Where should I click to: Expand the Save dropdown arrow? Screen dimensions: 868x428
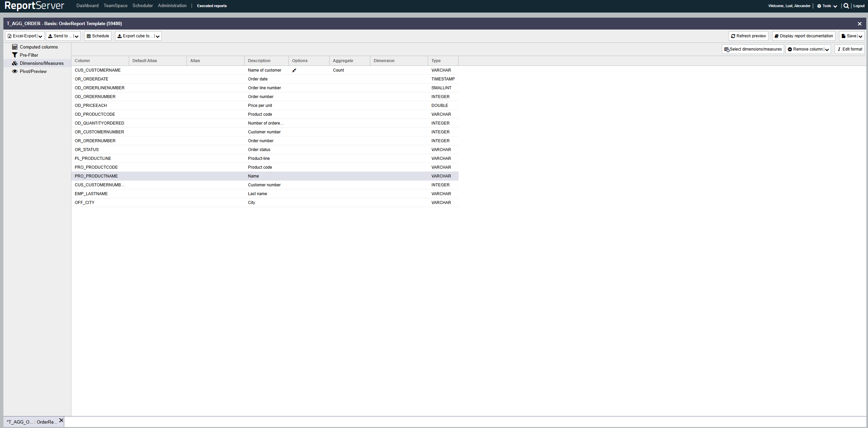pos(861,36)
